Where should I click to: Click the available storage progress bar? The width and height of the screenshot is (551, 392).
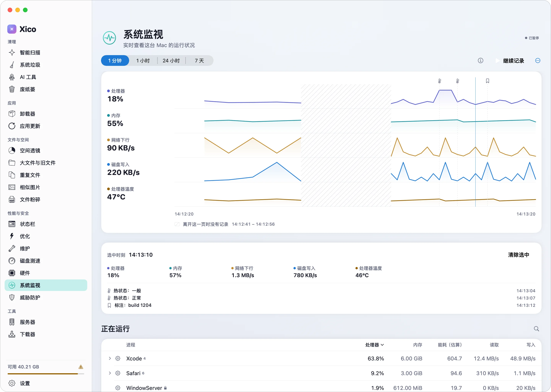46,374
